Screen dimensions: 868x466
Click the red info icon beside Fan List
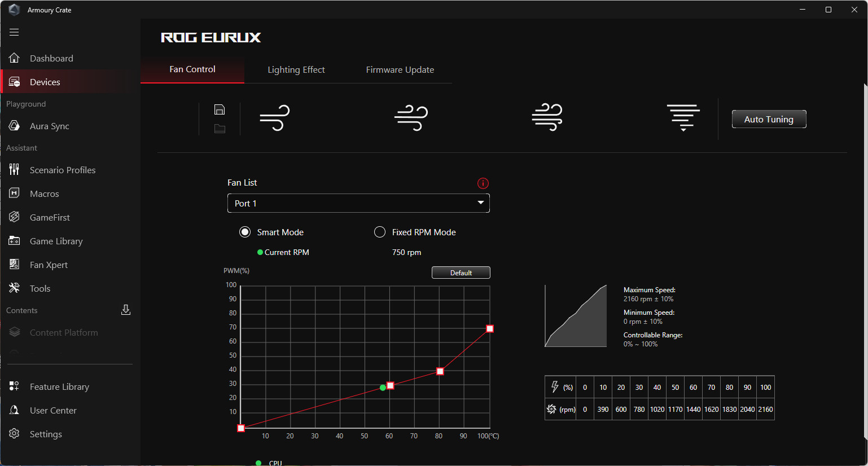[x=483, y=183]
